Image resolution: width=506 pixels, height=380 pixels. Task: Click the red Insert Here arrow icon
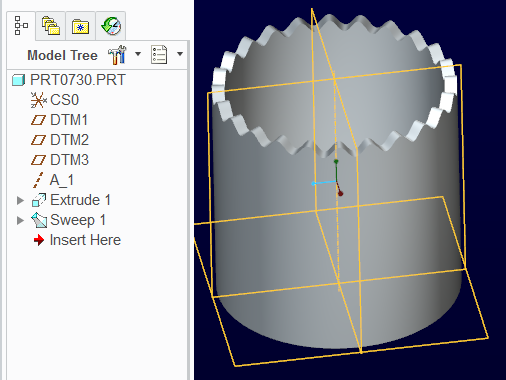[x=39, y=240]
